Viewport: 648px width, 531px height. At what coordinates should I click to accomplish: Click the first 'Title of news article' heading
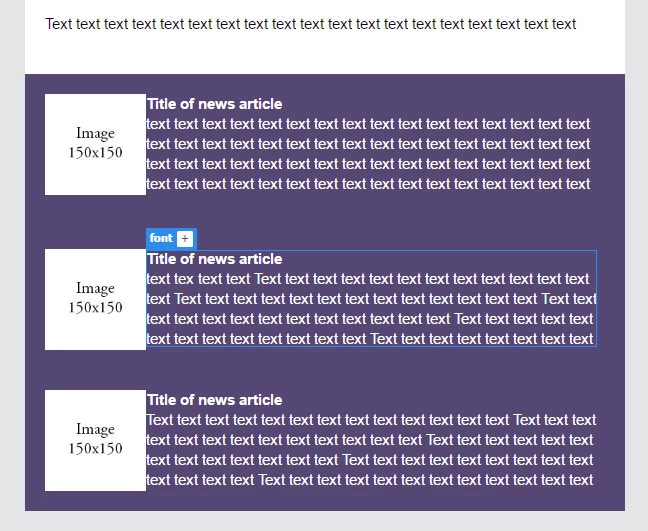[x=214, y=104]
